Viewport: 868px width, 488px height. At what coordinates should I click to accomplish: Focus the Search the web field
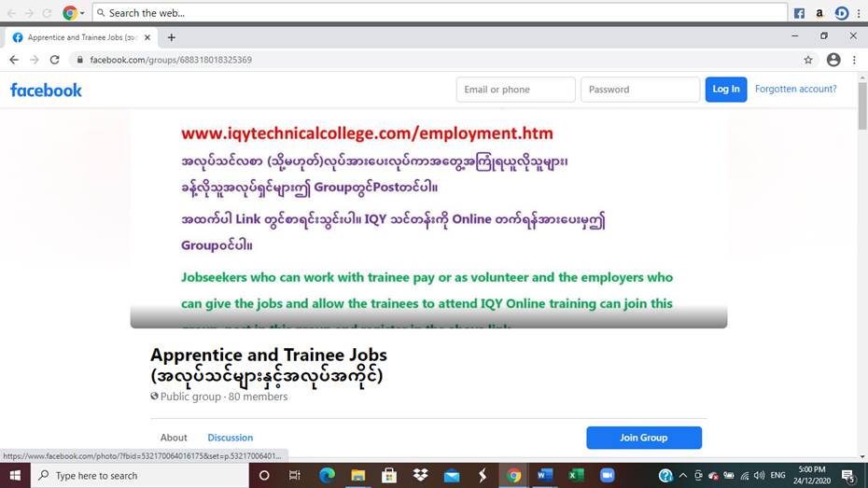(x=441, y=13)
